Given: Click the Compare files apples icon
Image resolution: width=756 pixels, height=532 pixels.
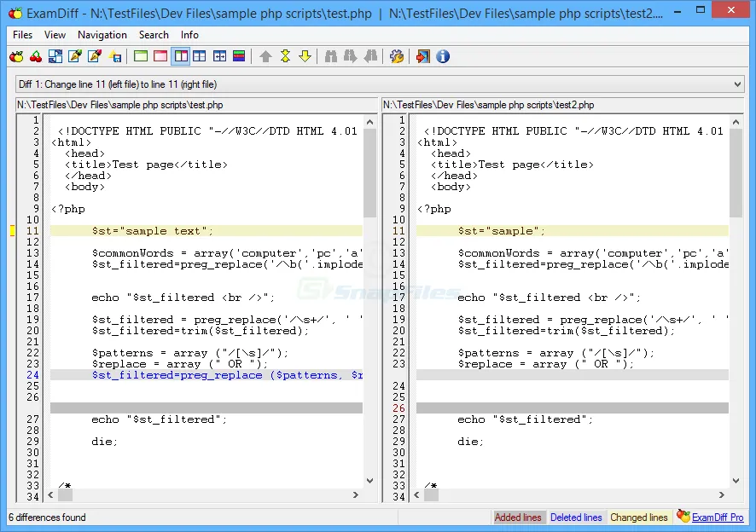Looking at the screenshot, I should click(x=16, y=57).
